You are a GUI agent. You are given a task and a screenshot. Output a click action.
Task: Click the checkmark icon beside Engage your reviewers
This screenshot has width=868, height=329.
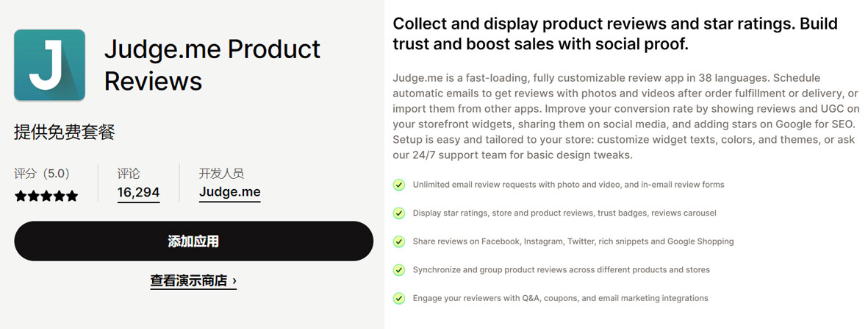[398, 299]
